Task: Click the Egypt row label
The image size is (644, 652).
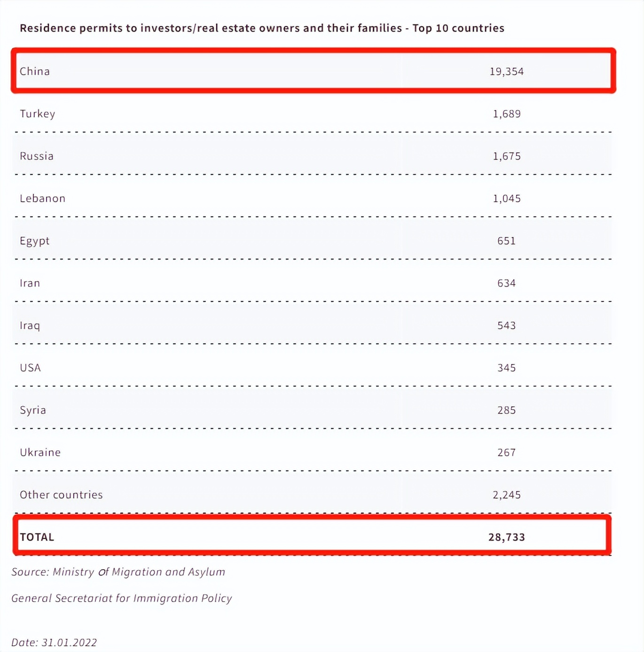Action: 35,241
